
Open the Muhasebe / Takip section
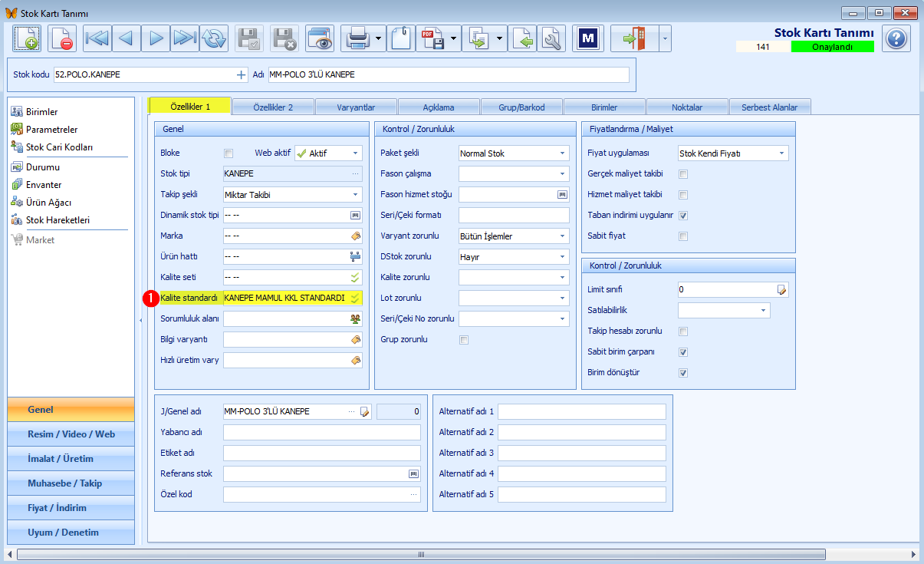click(71, 483)
